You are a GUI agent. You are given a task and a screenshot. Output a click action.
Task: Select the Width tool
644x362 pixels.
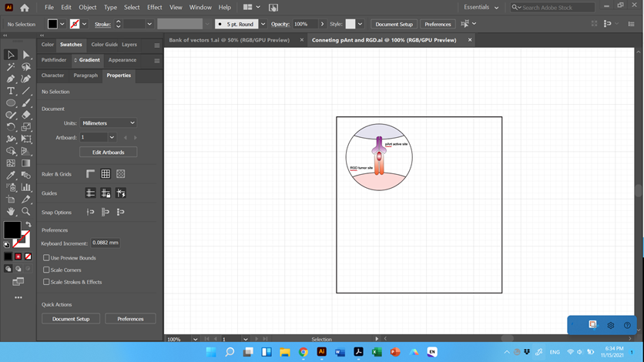[x=11, y=139]
